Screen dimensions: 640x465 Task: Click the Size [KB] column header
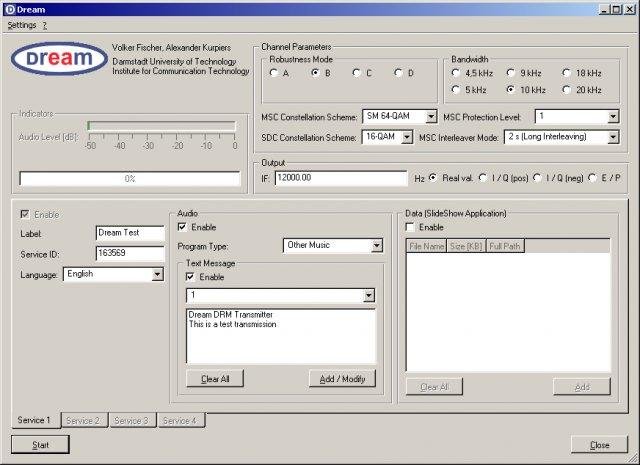pyautogui.click(x=466, y=246)
